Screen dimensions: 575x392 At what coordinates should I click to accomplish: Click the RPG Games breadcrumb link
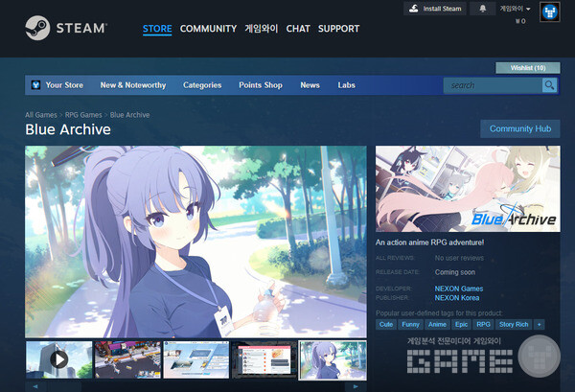[84, 115]
